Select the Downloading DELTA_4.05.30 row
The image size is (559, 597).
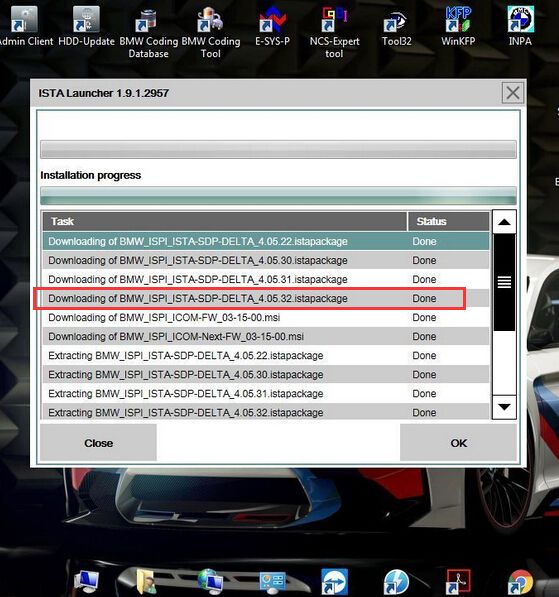point(266,260)
